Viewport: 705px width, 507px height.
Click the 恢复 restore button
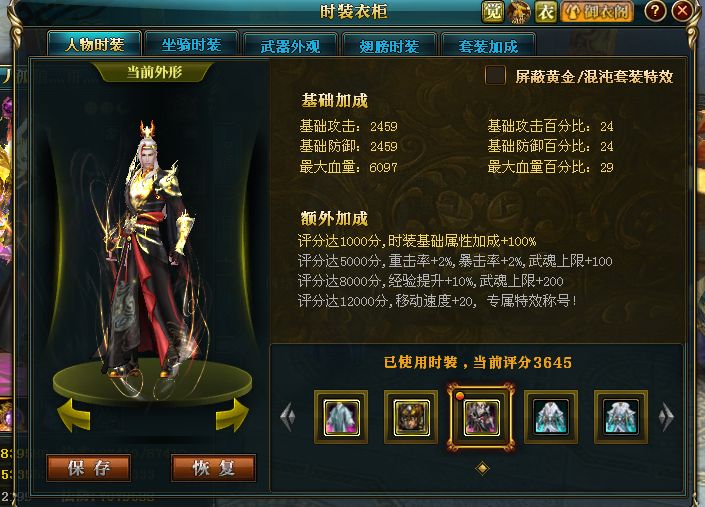(214, 468)
